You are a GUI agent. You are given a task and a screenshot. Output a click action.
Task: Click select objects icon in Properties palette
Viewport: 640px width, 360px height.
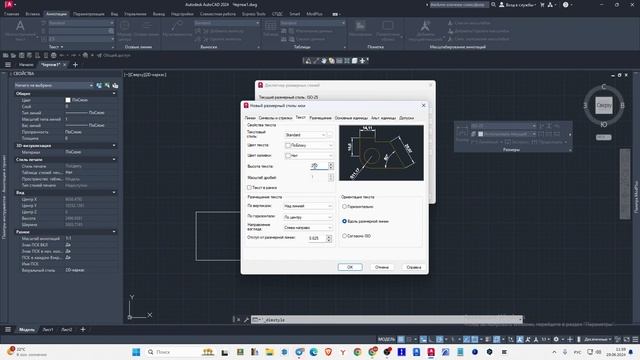tap(107, 85)
